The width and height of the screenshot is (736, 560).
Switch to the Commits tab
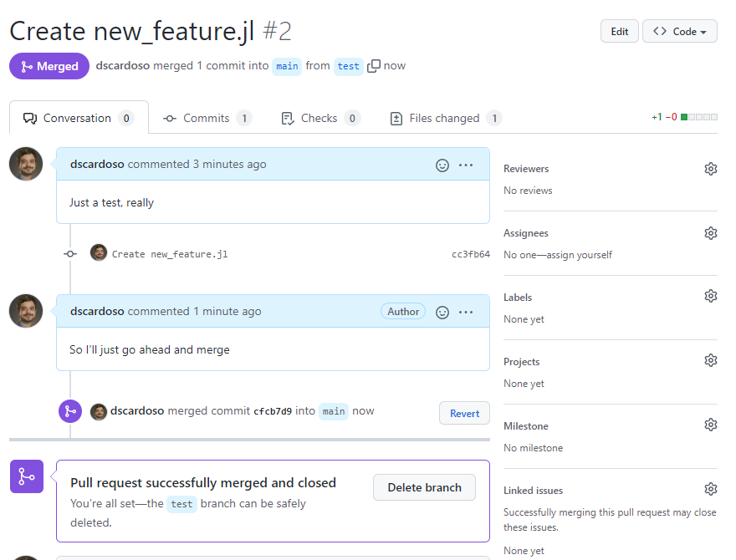point(207,119)
